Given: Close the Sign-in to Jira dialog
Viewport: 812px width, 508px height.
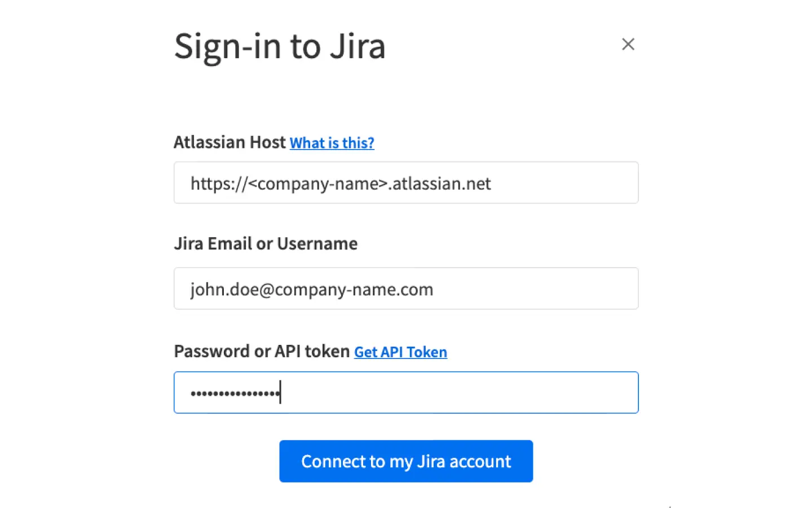Looking at the screenshot, I should pyautogui.click(x=628, y=44).
